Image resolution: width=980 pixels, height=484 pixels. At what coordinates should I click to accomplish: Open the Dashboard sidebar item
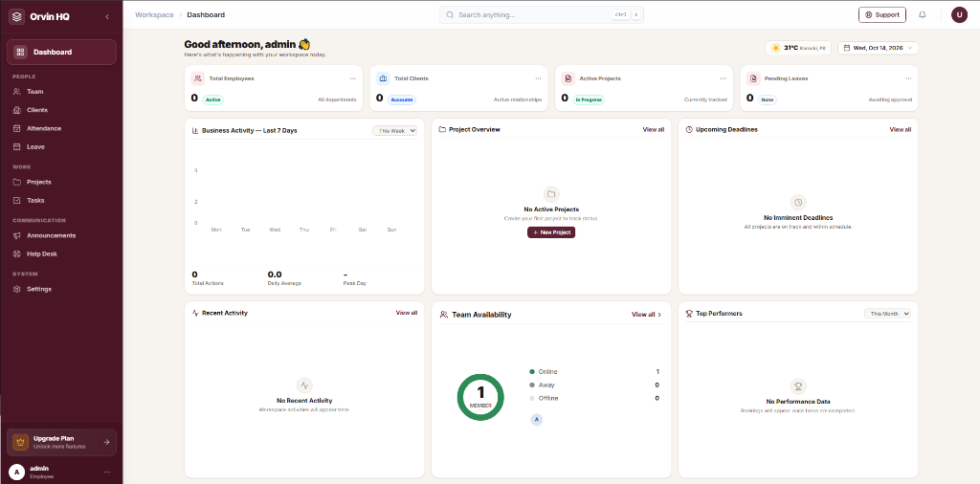click(x=61, y=52)
